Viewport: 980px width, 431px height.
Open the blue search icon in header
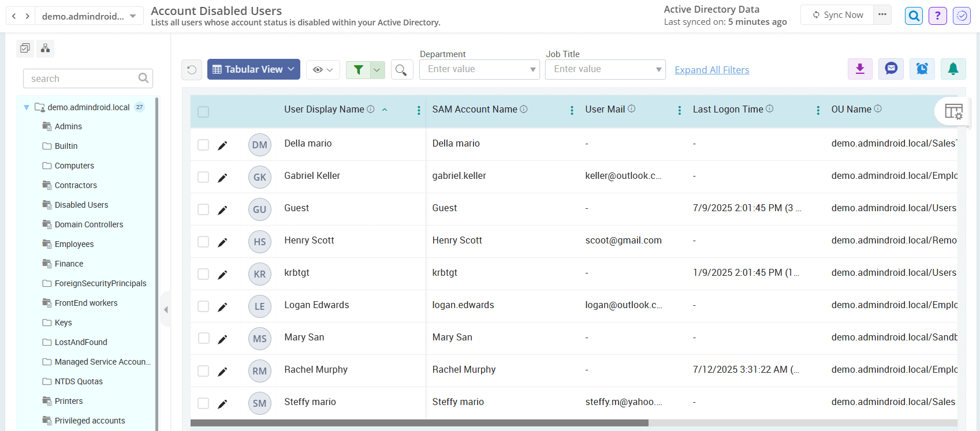tap(914, 16)
